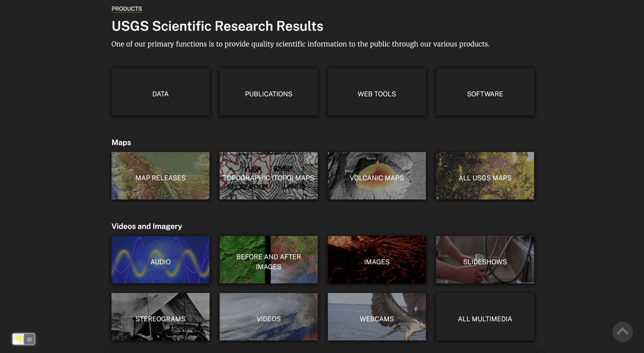Open the PRODUCTS breadcrumb link

(x=126, y=9)
